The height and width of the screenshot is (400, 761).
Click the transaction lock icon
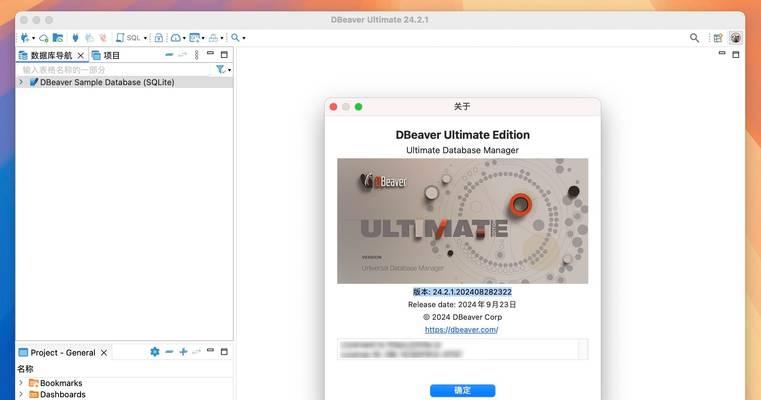pos(159,37)
